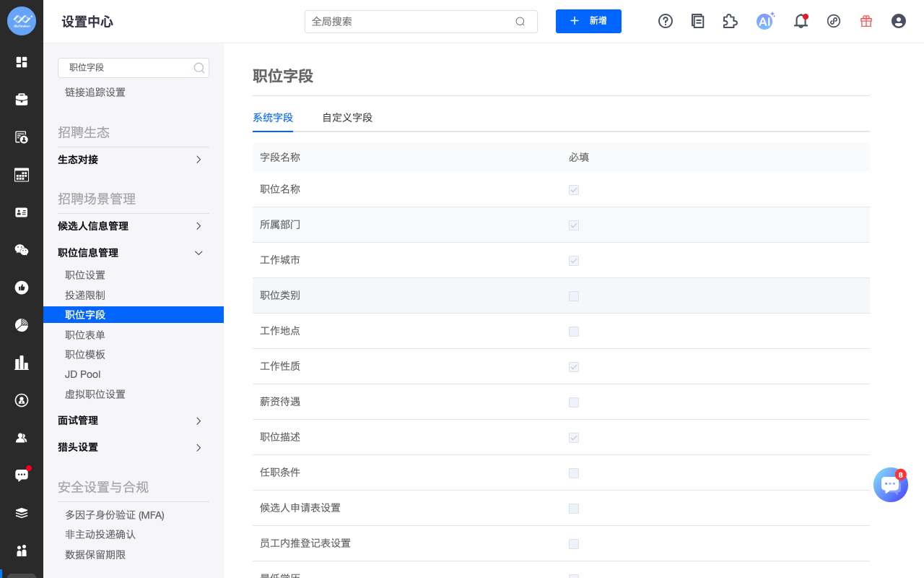Switch to the 自定义字段 tab
This screenshot has width=924, height=578.
(347, 117)
